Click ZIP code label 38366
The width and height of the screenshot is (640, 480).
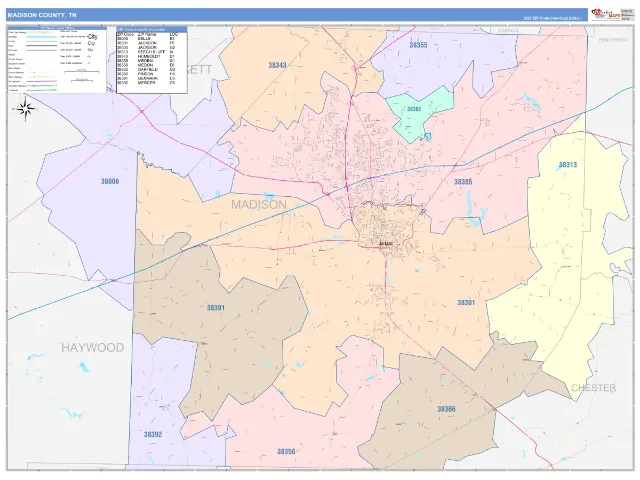point(446,409)
